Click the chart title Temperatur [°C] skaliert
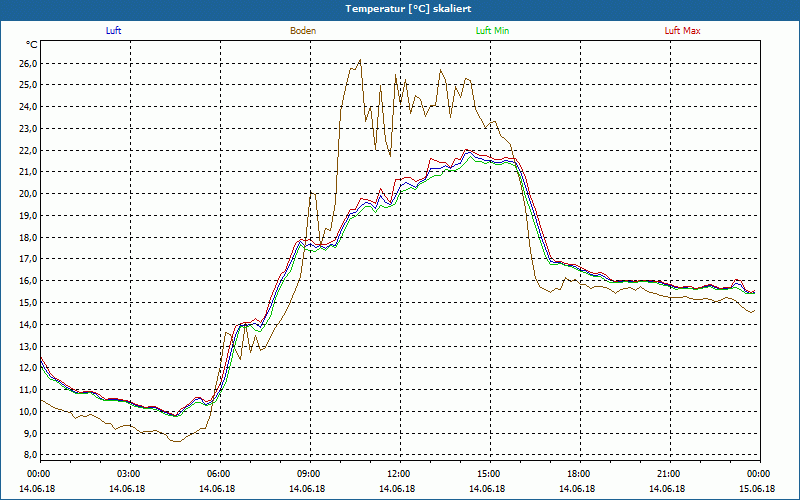Viewport: 800px width, 500px height. (x=408, y=9)
